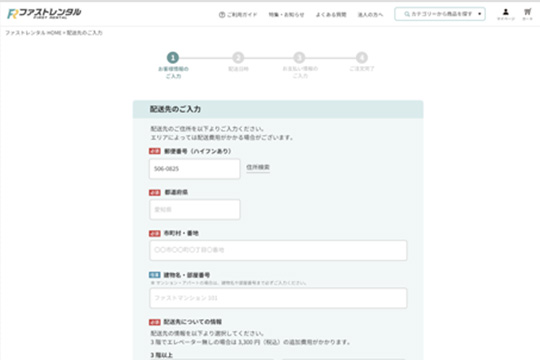The image size is (540, 360).
Task: Open 法人の方へ corporate page
Action: coord(370,14)
